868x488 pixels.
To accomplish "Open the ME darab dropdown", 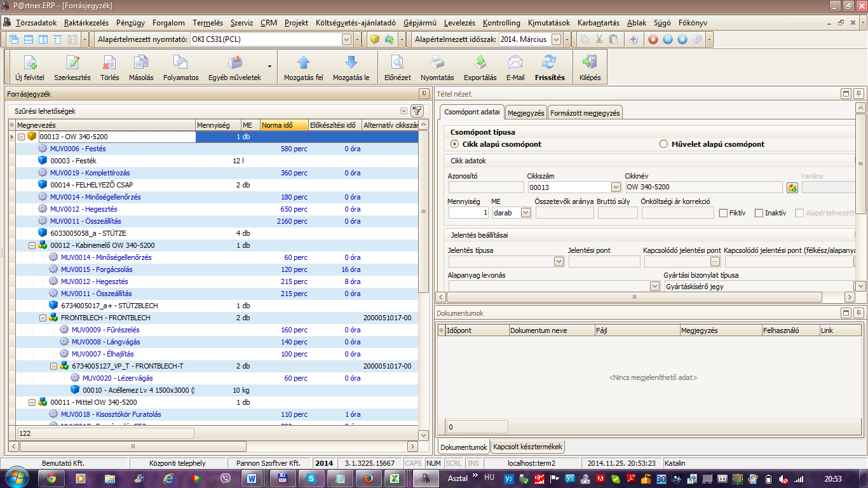I will pyautogui.click(x=526, y=213).
